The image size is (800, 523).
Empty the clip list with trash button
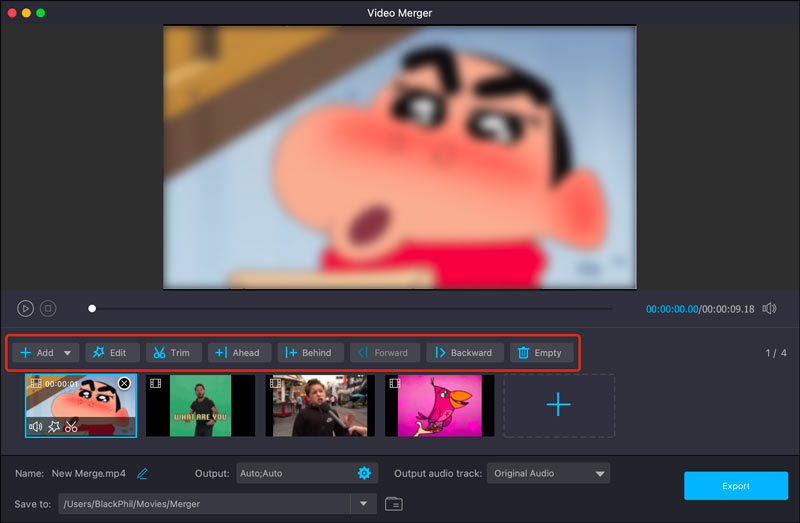pyautogui.click(x=541, y=352)
